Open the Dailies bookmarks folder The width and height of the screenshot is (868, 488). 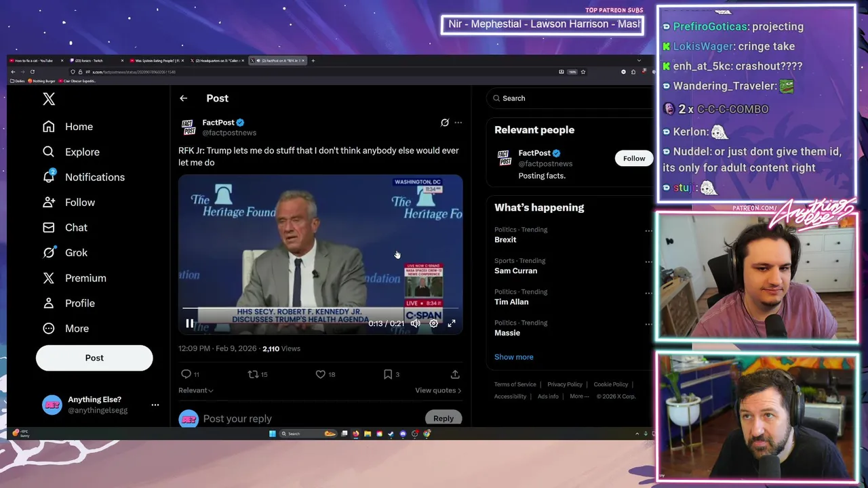[x=18, y=81]
